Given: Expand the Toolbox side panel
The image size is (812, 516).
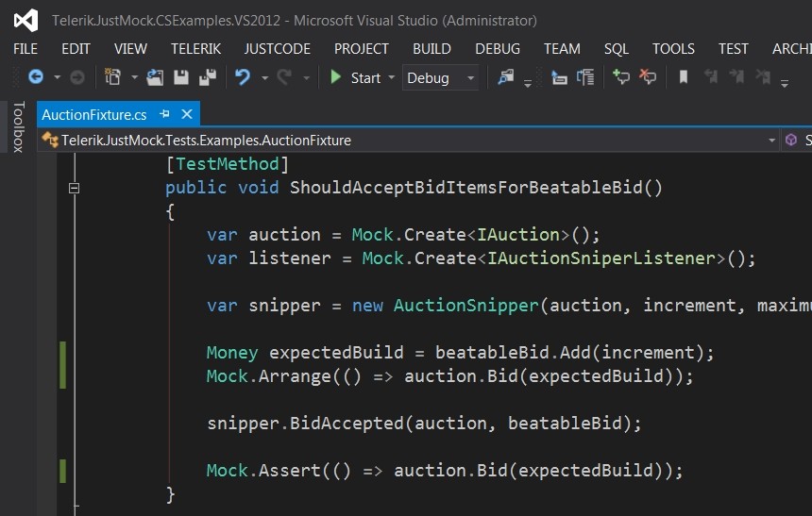Looking at the screenshot, I should click(x=18, y=126).
